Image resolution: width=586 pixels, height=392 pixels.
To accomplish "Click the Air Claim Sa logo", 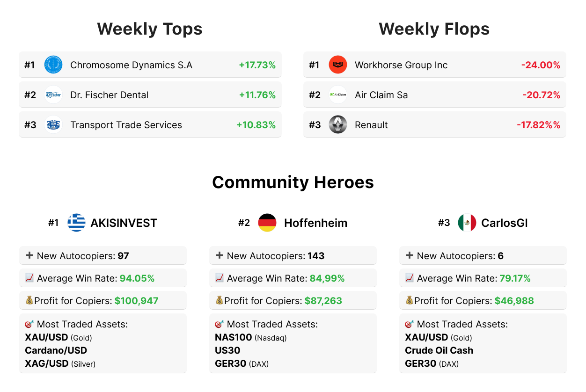I will pyautogui.click(x=338, y=95).
